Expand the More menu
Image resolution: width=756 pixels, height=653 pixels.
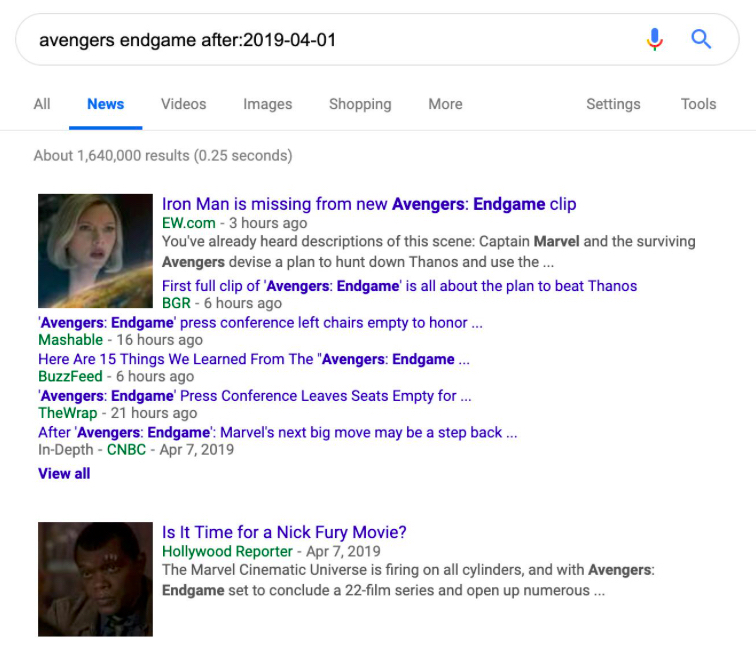point(446,104)
